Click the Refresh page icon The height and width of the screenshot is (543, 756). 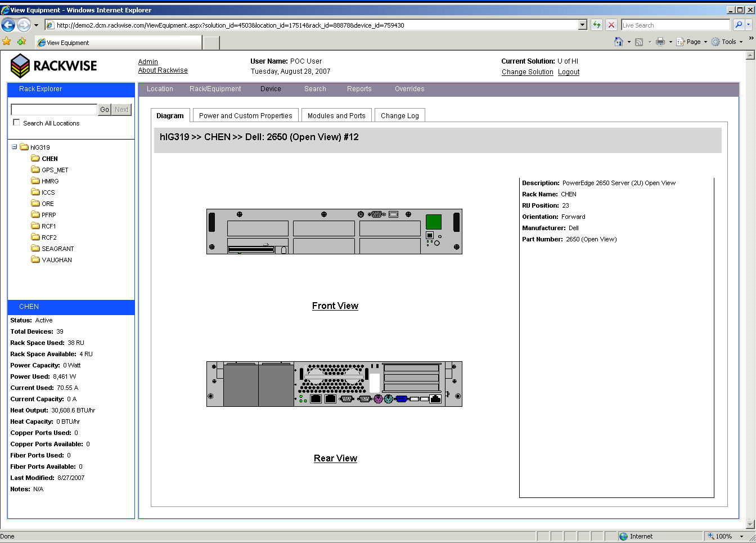[x=597, y=25]
